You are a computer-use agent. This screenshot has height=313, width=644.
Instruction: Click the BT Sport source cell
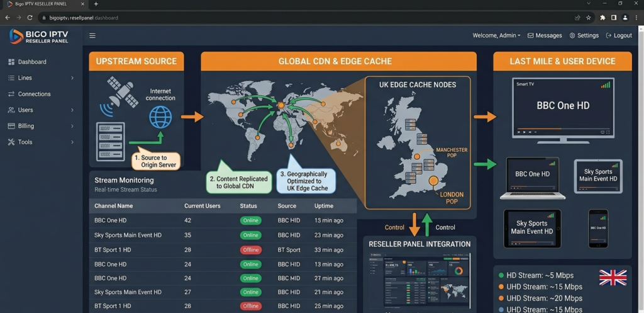[x=289, y=249]
